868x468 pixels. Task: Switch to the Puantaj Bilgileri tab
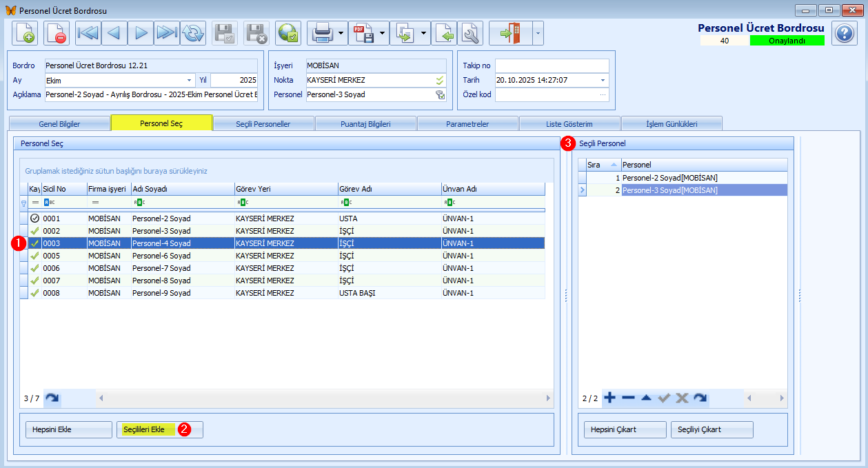point(365,124)
